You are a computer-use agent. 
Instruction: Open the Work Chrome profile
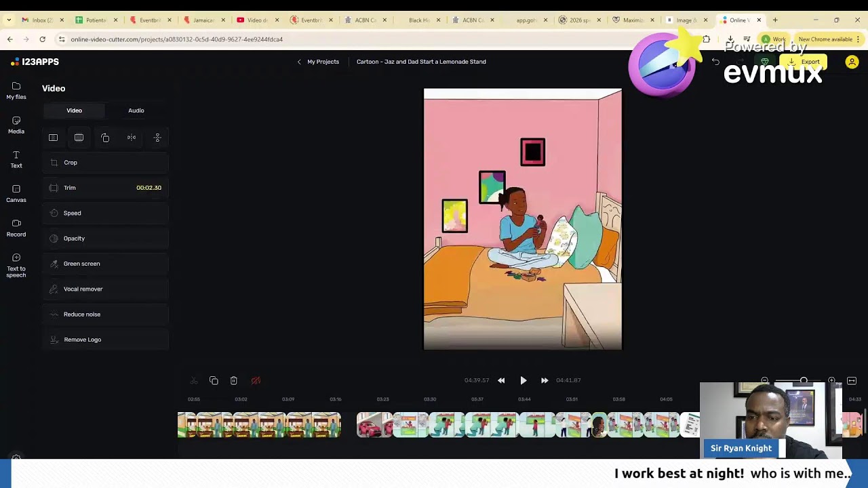tap(774, 39)
